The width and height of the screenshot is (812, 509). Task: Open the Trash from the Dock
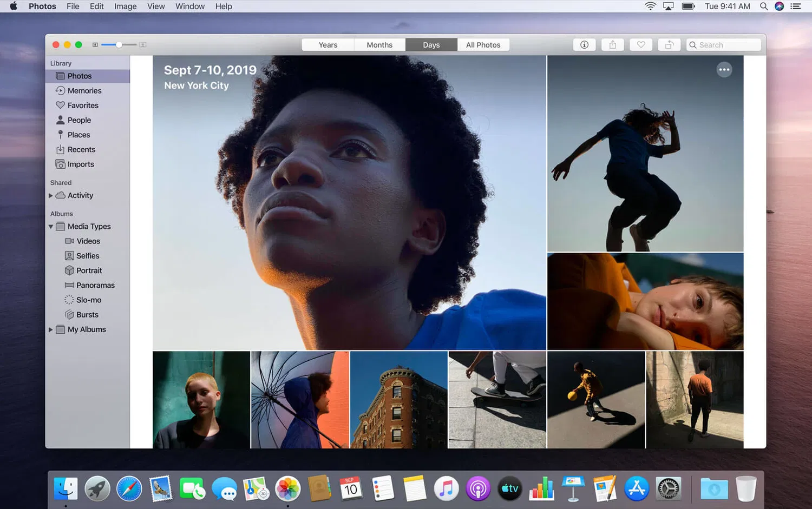point(746,489)
